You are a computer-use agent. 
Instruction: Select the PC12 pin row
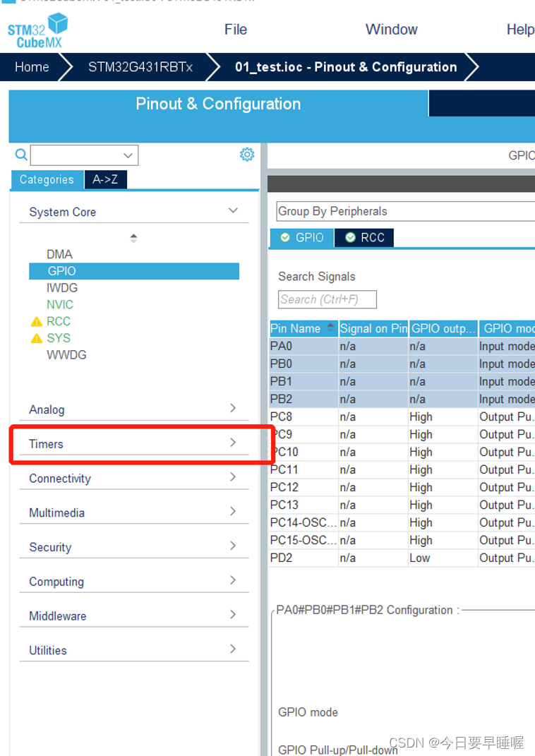(x=402, y=488)
